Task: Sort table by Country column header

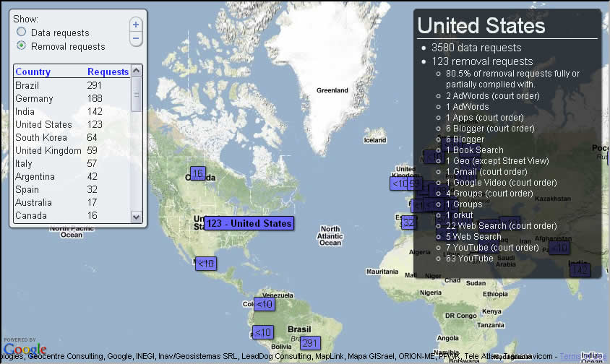Action: click(x=33, y=71)
